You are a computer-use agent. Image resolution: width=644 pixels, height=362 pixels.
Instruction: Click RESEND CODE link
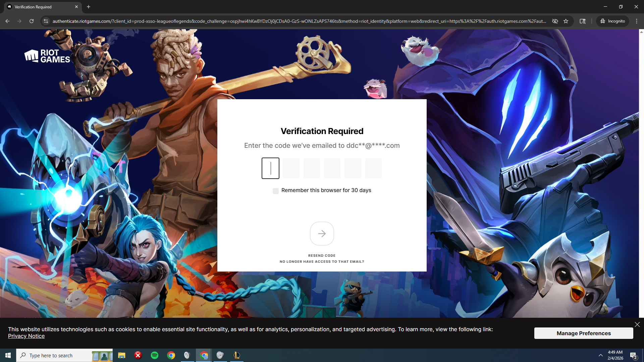coord(322,255)
